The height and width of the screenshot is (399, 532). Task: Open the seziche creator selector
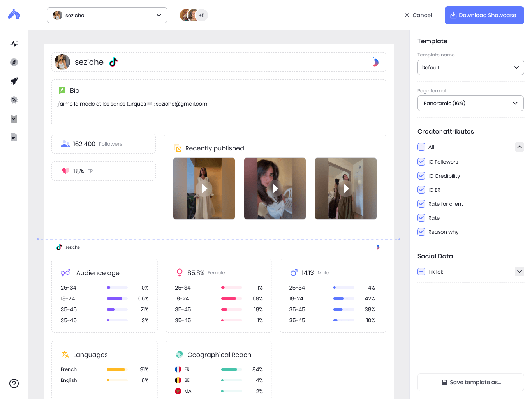(107, 15)
